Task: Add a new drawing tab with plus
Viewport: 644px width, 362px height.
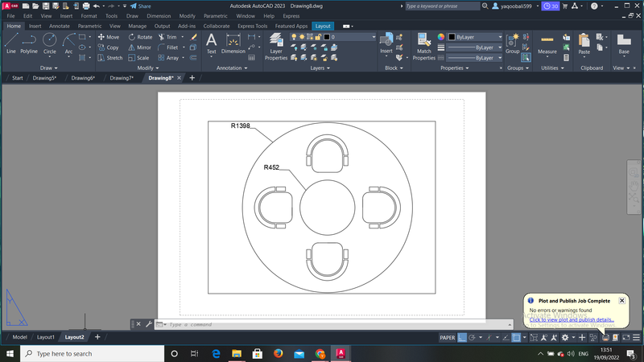Action: click(x=192, y=78)
